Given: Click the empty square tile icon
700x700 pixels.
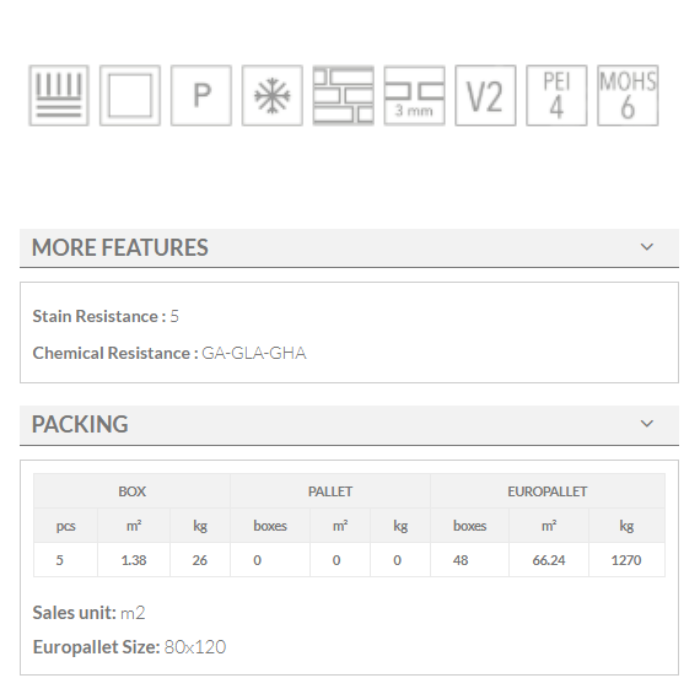Looking at the screenshot, I should [129, 96].
